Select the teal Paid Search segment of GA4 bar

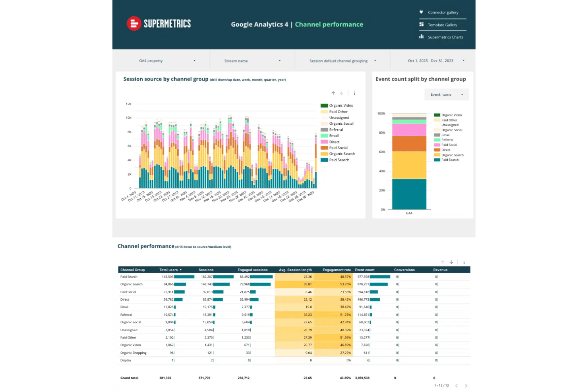pyautogui.click(x=409, y=194)
